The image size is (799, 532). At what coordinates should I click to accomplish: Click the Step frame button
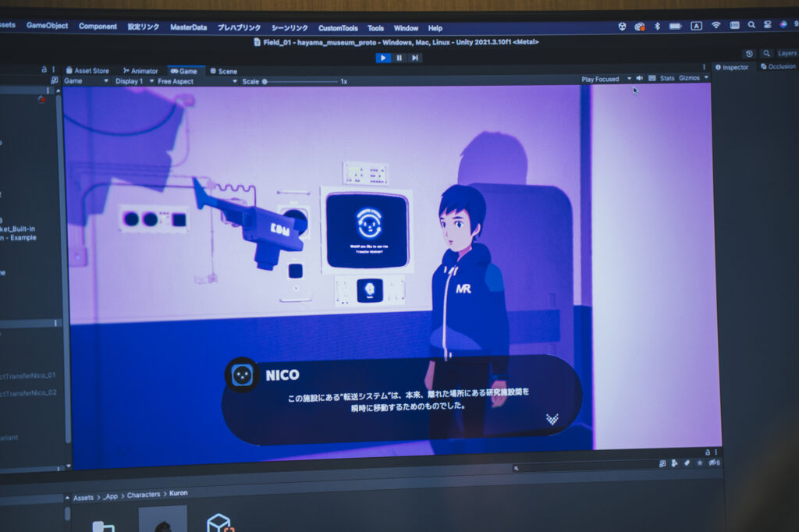[x=415, y=58]
